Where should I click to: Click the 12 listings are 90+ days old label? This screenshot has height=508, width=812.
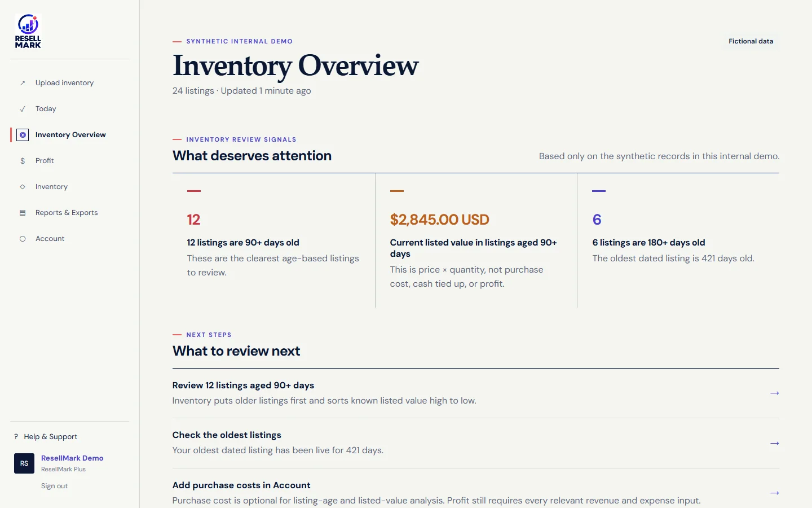243,243
